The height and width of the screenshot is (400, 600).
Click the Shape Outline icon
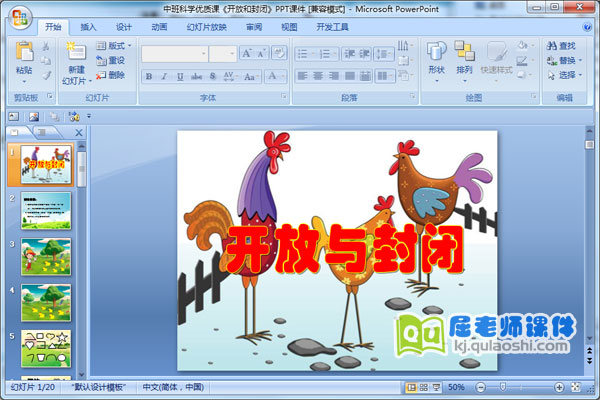[522, 60]
